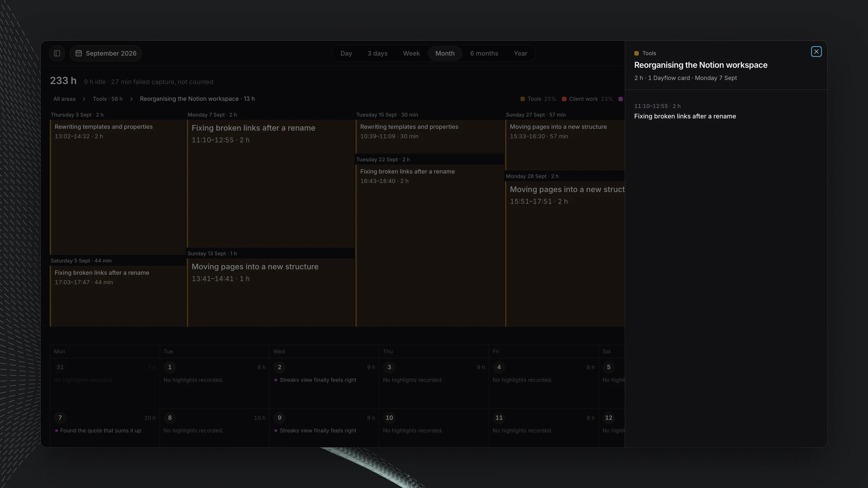This screenshot has width=868, height=488.
Task: Click the Client work legend colour swatch
Action: [x=564, y=99]
